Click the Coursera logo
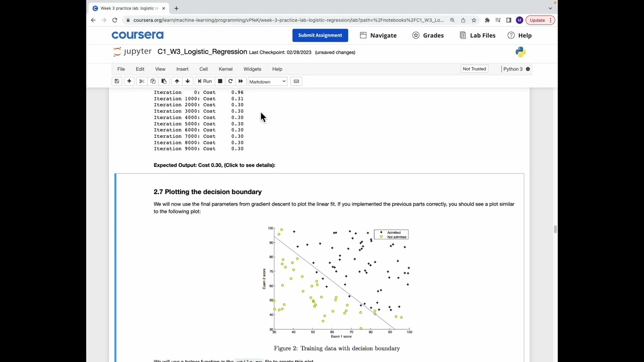644x362 pixels. click(x=137, y=35)
